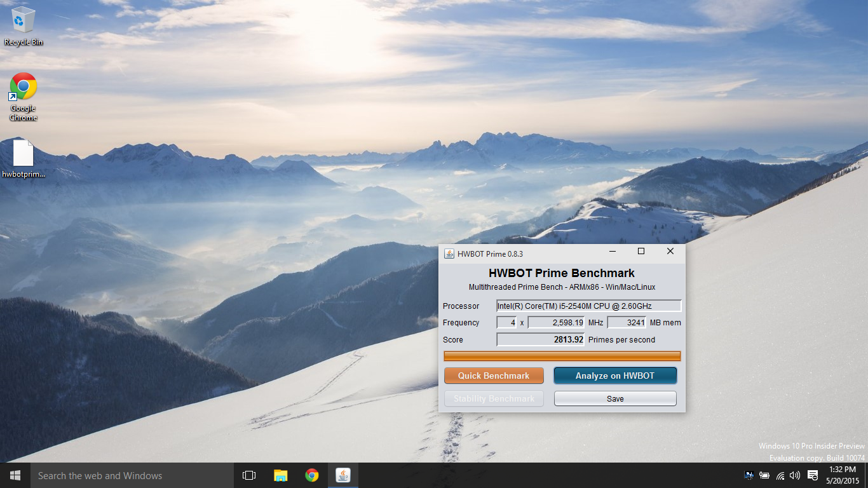Open the Windows Start menu
This screenshot has width=868, height=488.
point(15,475)
